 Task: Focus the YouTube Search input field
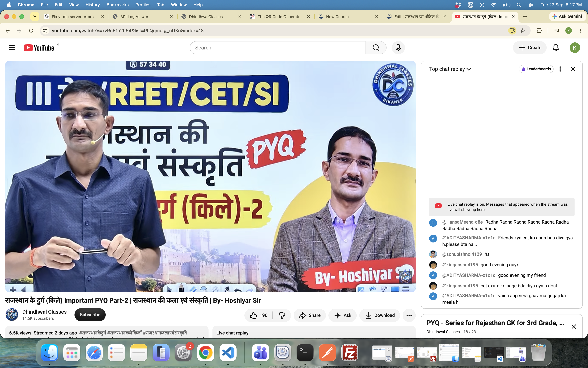tap(278, 48)
